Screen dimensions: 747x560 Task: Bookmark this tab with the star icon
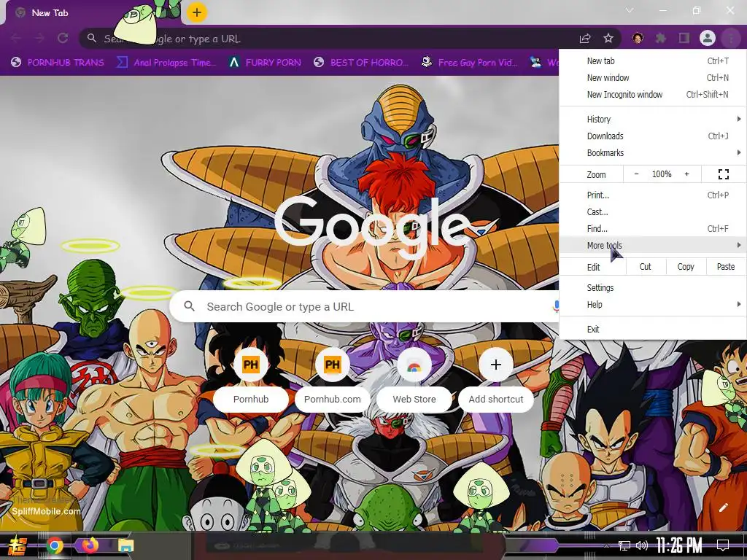[x=608, y=38]
